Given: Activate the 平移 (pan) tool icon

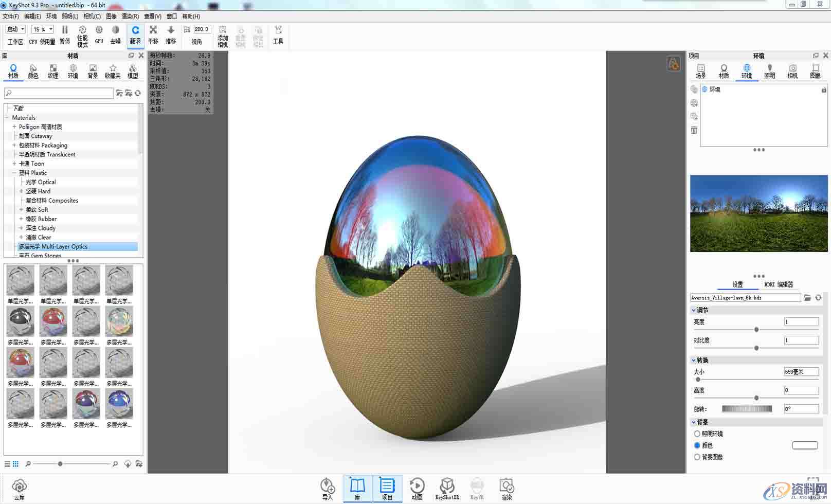Looking at the screenshot, I should tap(153, 35).
